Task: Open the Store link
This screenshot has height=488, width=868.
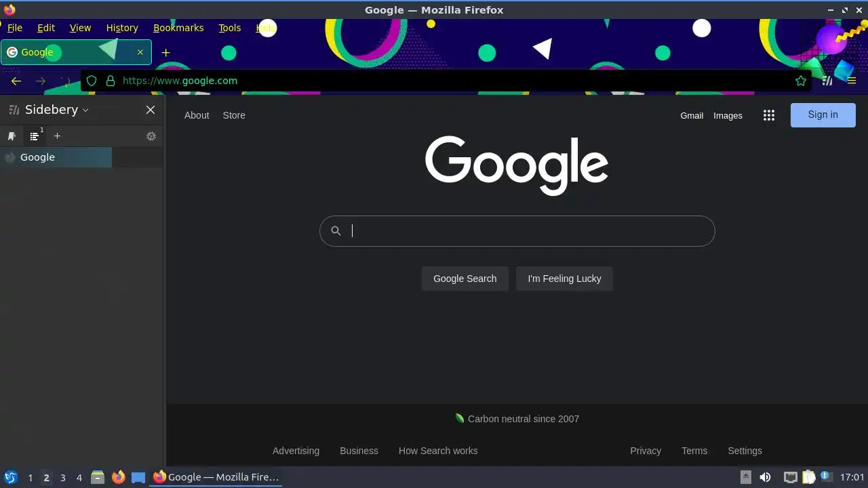Action: click(234, 115)
